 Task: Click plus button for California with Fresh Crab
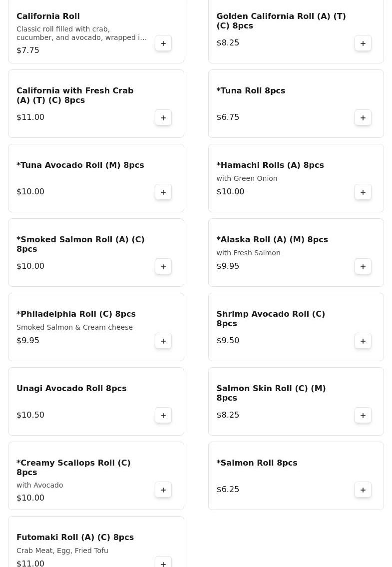tap(163, 117)
